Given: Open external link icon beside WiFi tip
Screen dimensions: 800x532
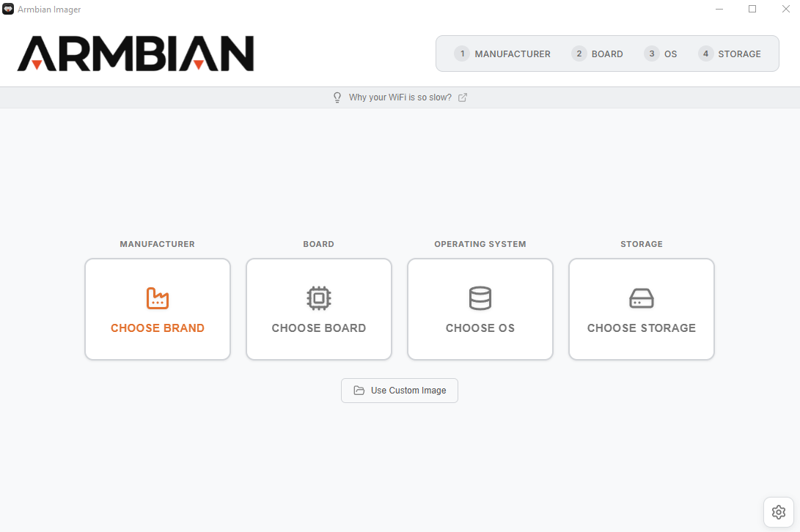Looking at the screenshot, I should tap(462, 97).
